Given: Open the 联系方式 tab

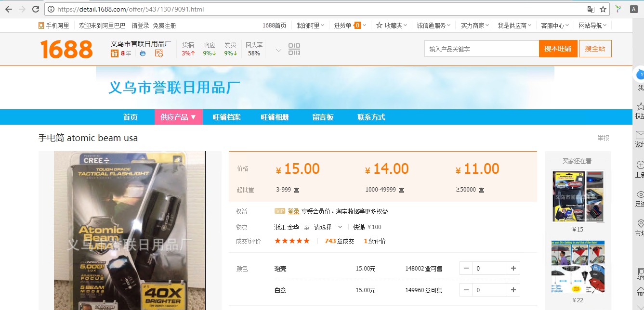Looking at the screenshot, I should coord(371,117).
